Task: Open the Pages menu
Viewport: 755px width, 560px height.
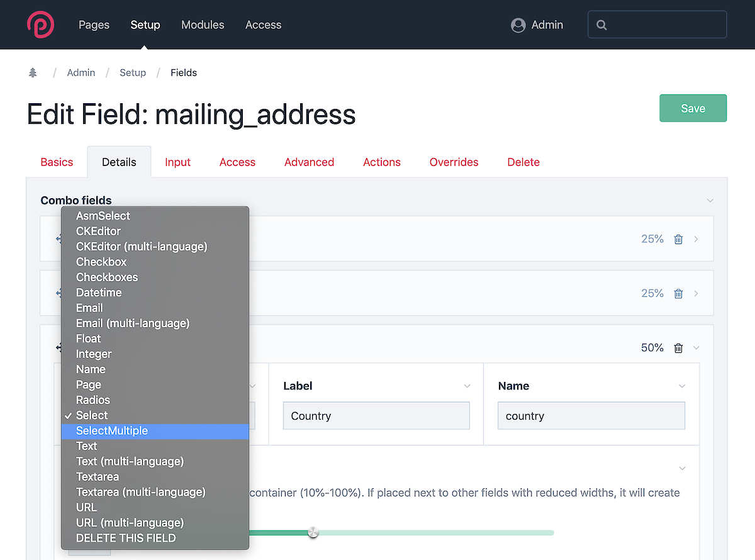Action: tap(94, 25)
